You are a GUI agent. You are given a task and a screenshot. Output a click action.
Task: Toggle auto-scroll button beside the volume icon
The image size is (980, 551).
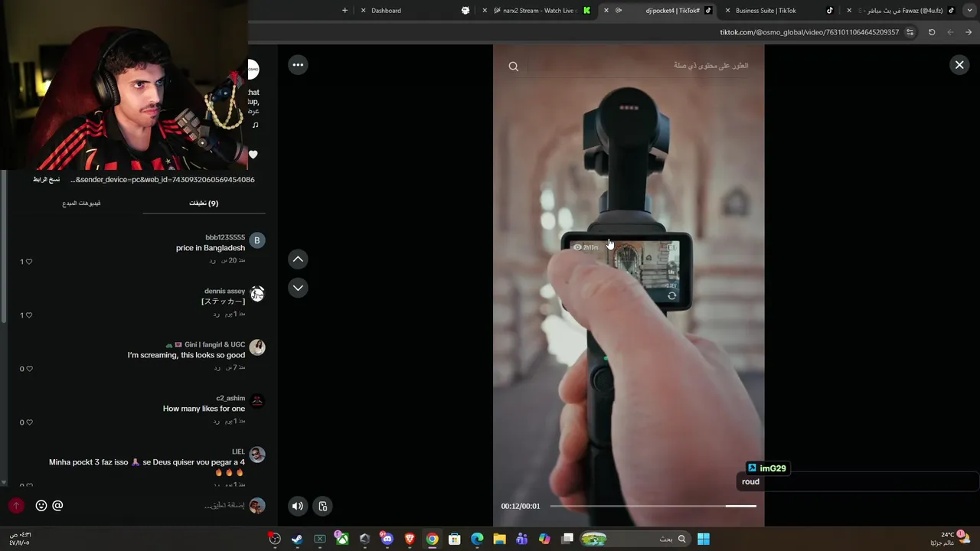click(323, 506)
